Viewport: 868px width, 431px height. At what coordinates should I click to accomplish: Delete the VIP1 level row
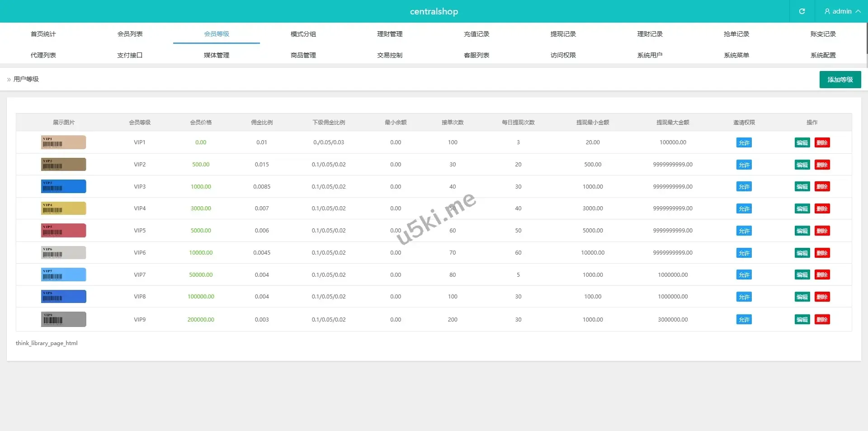[822, 143]
